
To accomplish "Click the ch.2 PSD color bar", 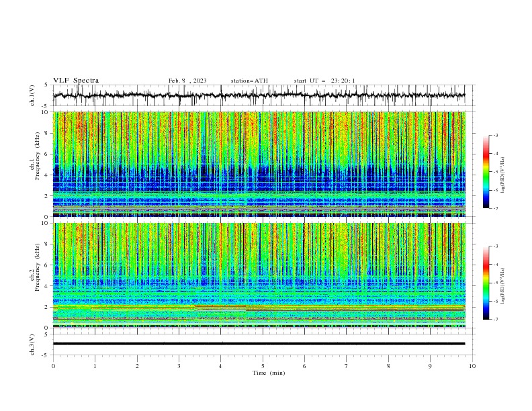I will [x=486, y=283].
